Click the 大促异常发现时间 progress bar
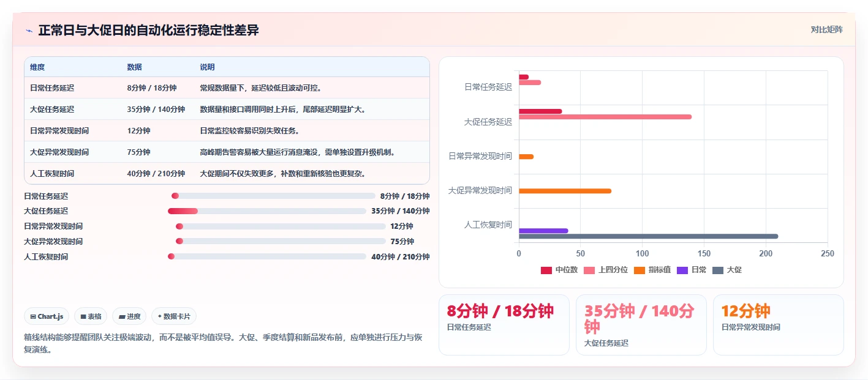Viewport: 868px width, 380px height. pyautogui.click(x=281, y=241)
